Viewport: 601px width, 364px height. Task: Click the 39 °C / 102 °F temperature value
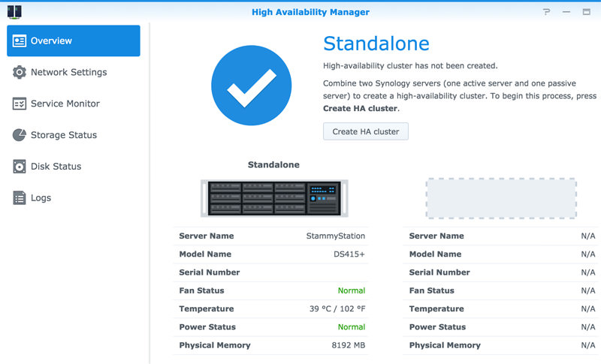pos(337,309)
